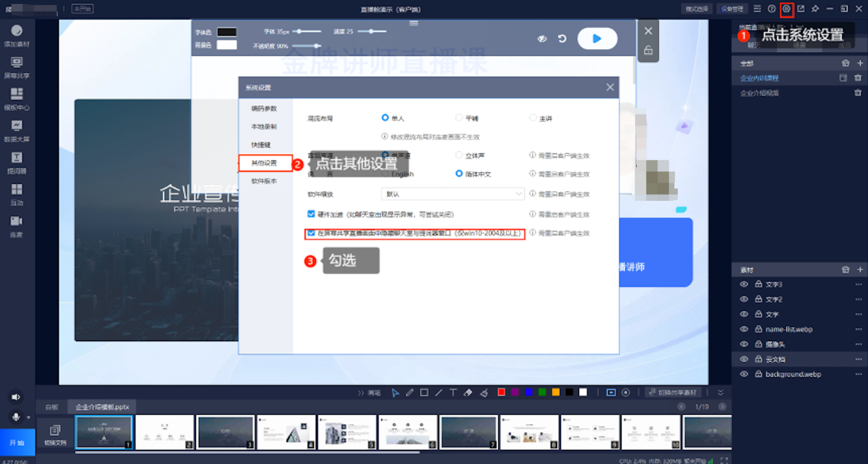The width and height of the screenshot is (868, 464).
Task: Click the teleprompter opacity slider
Action: [x=307, y=46]
